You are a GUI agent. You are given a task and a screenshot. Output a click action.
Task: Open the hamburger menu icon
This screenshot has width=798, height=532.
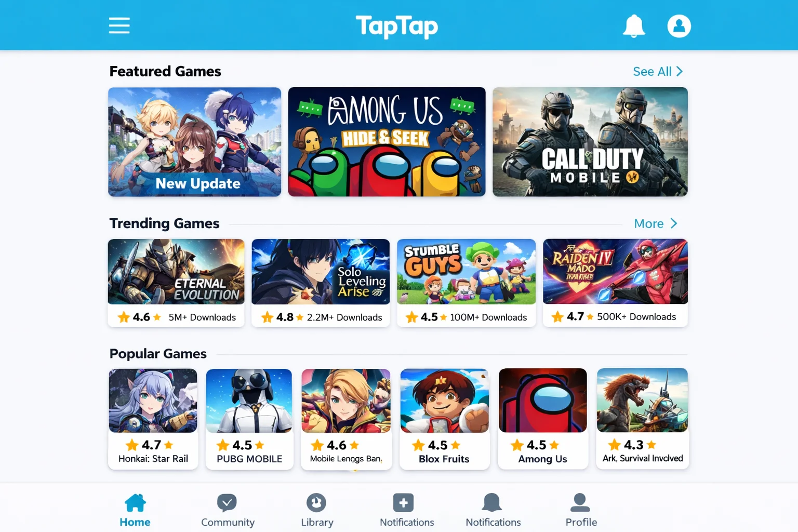coord(119,25)
